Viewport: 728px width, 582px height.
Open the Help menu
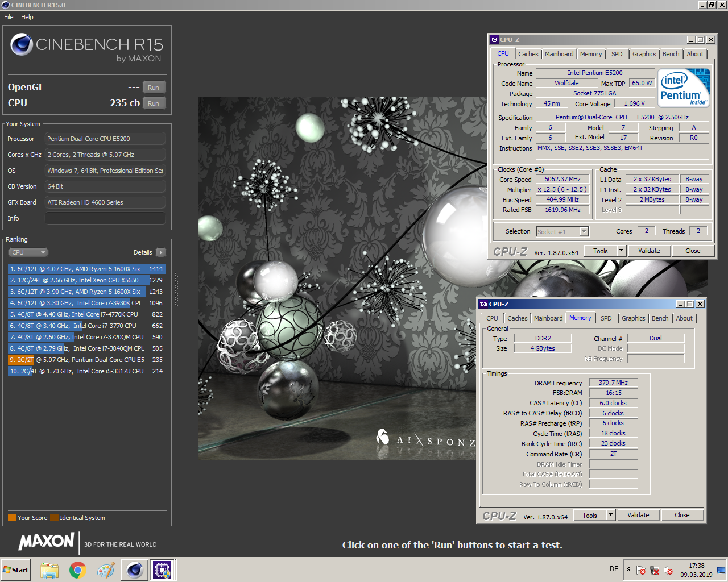[27, 17]
